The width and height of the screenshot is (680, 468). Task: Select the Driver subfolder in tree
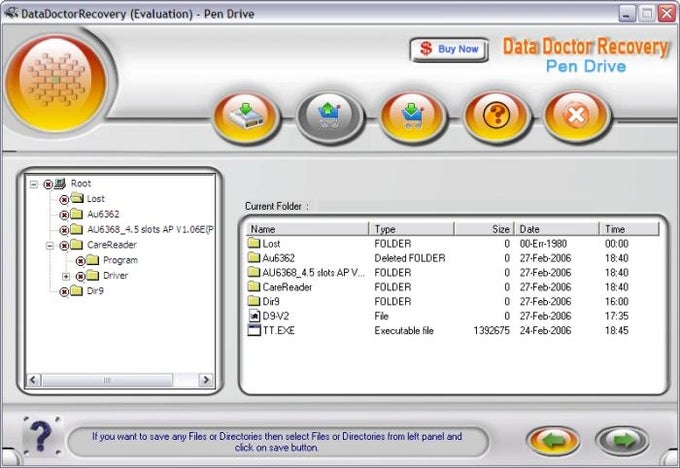115,275
